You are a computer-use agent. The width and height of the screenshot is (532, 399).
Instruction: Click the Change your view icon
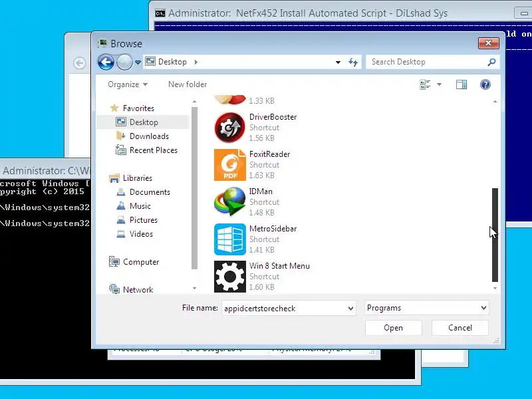tap(425, 84)
